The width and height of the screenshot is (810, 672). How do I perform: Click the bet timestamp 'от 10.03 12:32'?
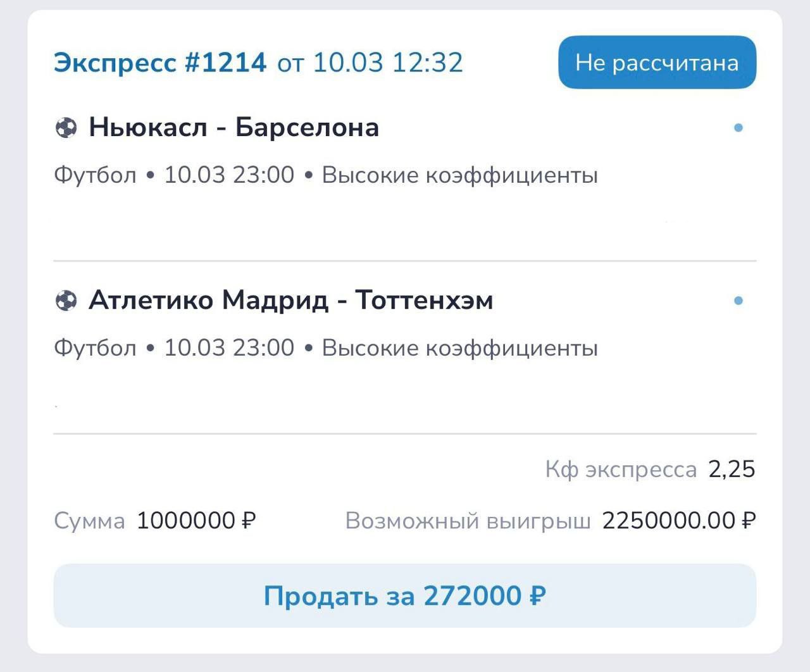370,63
